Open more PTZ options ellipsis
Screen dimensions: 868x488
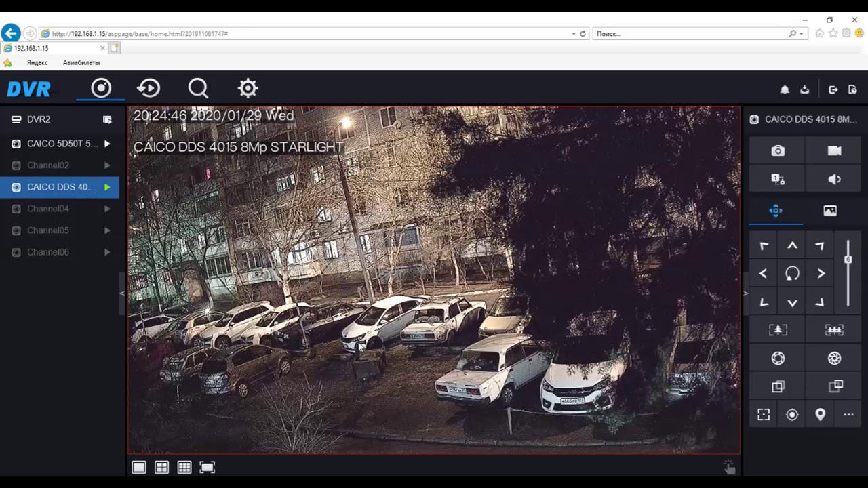coord(848,415)
